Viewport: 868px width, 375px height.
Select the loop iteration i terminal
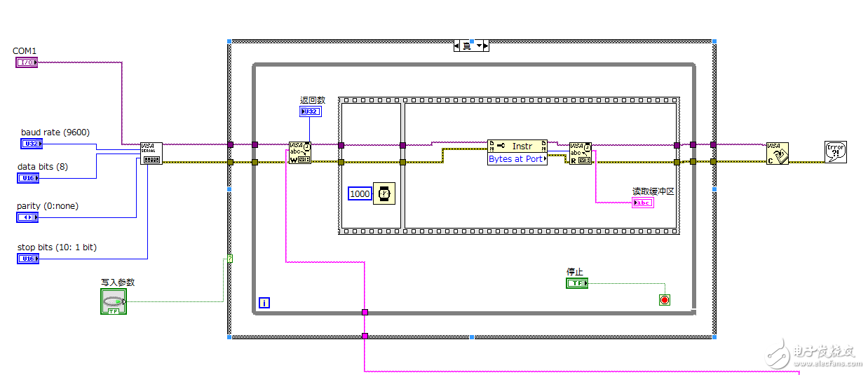(x=264, y=303)
